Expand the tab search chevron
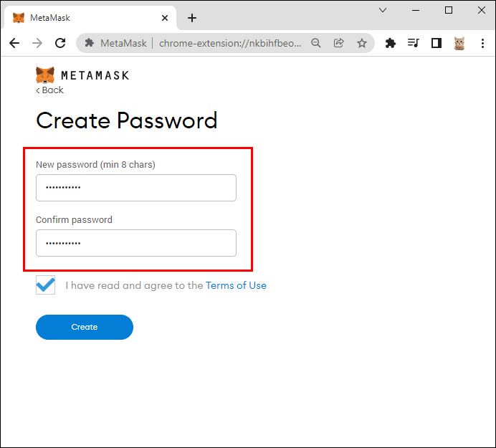Image resolution: width=496 pixels, height=448 pixels. [383, 10]
